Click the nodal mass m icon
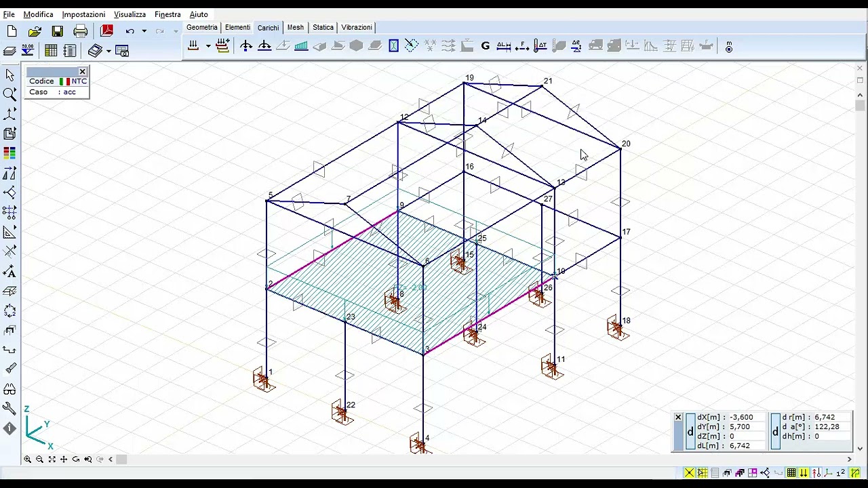 coord(728,47)
